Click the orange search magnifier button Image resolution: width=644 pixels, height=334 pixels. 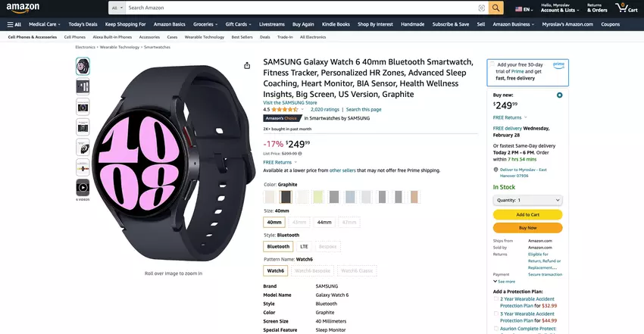point(496,8)
